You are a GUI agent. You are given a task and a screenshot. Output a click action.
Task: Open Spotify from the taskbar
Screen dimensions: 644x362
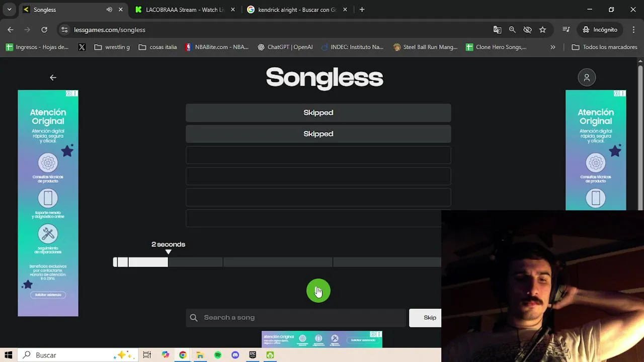coord(218,355)
